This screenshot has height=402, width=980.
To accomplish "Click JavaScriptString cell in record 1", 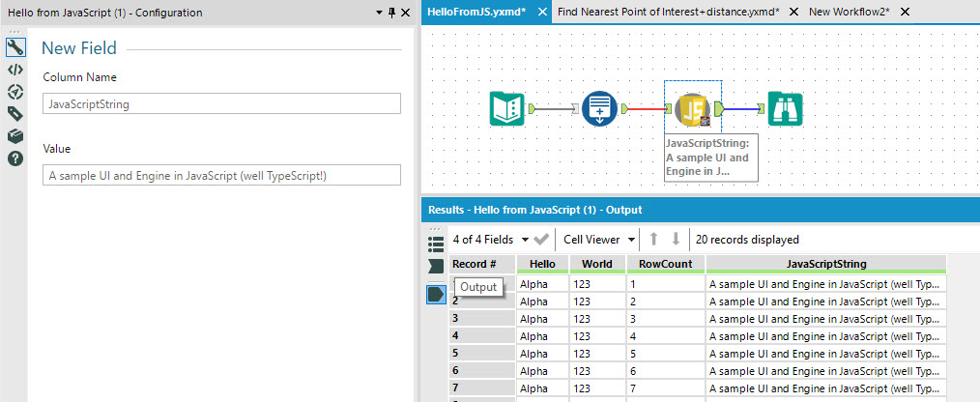I will point(826,284).
